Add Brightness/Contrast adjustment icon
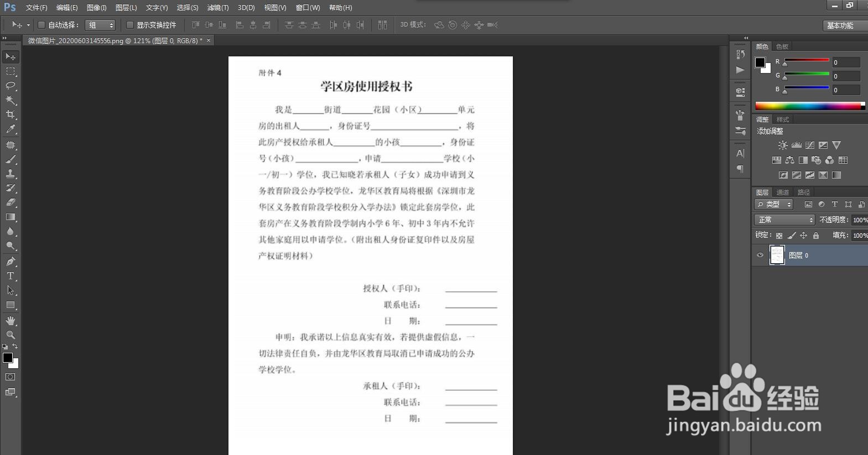This screenshot has width=868, height=455. [x=783, y=145]
